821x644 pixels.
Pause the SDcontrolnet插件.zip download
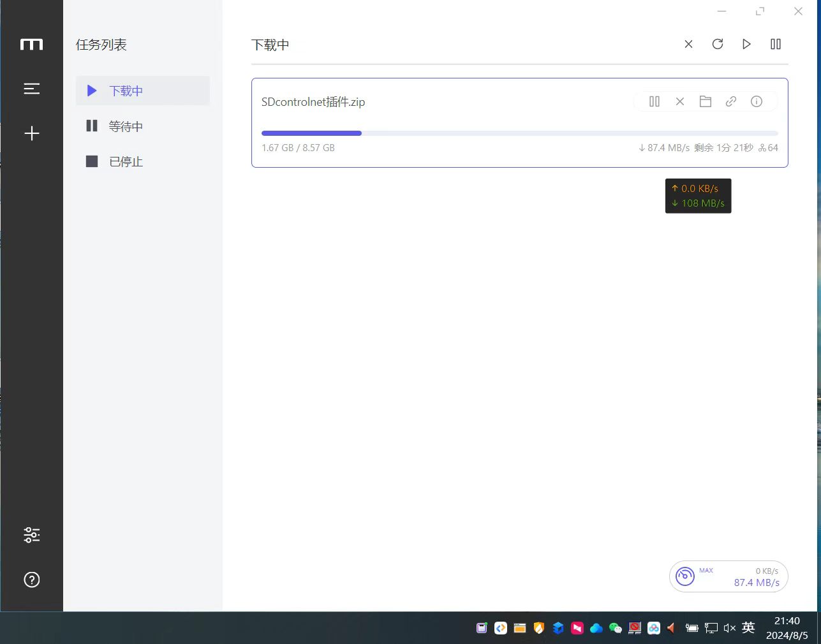tap(655, 101)
